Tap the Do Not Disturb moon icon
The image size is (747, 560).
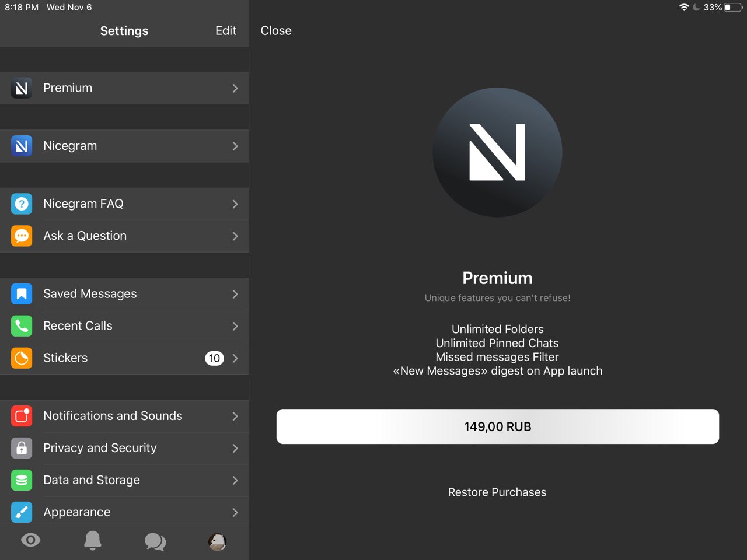[696, 7]
